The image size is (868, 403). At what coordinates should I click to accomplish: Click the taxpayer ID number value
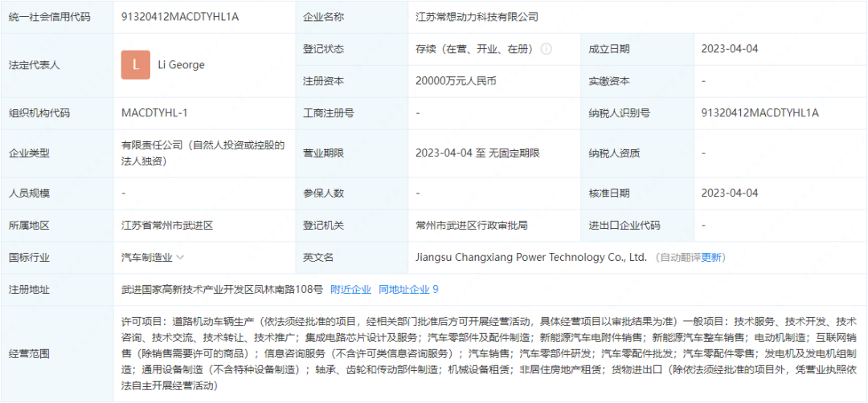point(760,113)
